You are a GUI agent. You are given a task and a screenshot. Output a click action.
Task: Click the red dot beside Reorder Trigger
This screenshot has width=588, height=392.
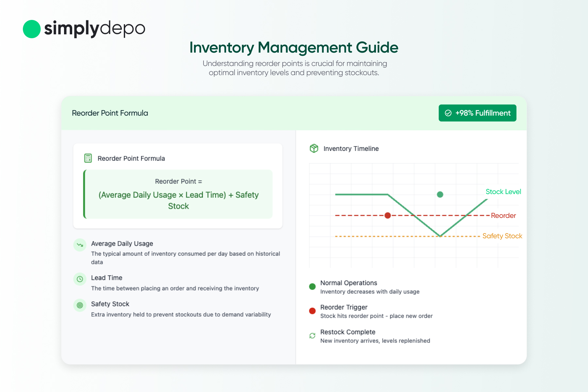coord(312,311)
